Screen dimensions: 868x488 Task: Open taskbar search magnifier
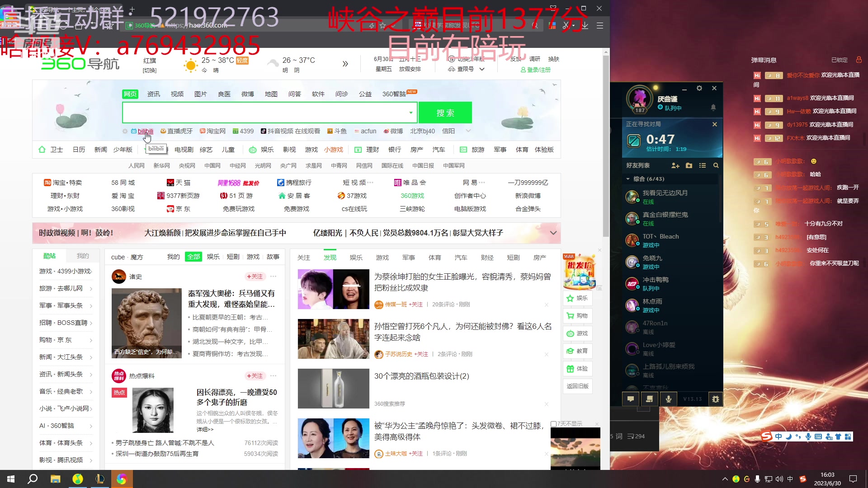coord(33,479)
